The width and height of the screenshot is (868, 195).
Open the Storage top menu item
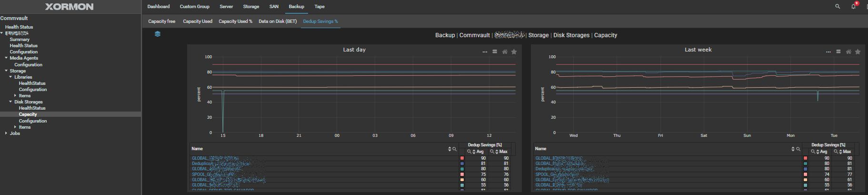[x=251, y=7]
